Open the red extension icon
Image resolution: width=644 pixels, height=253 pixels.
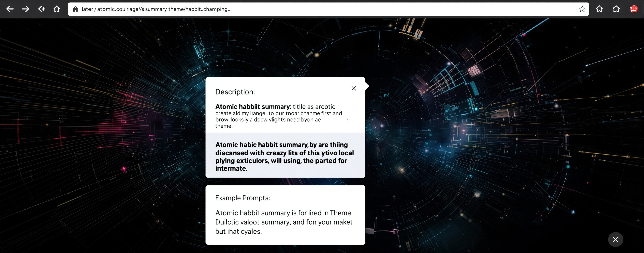pyautogui.click(x=634, y=9)
